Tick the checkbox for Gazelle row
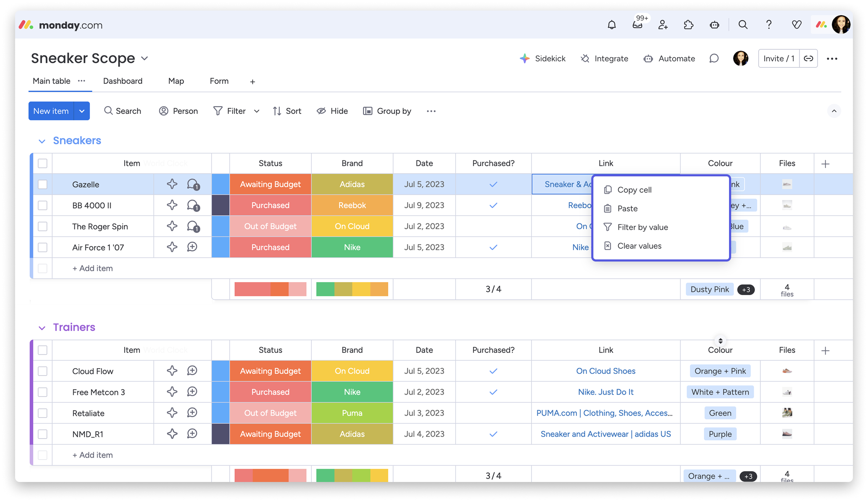 tap(43, 185)
